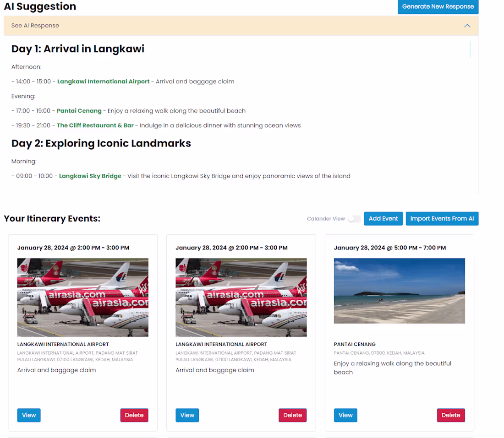The image size is (504, 438).
Task: Collapse the See AI Response panel chevron
Action: 467,26
